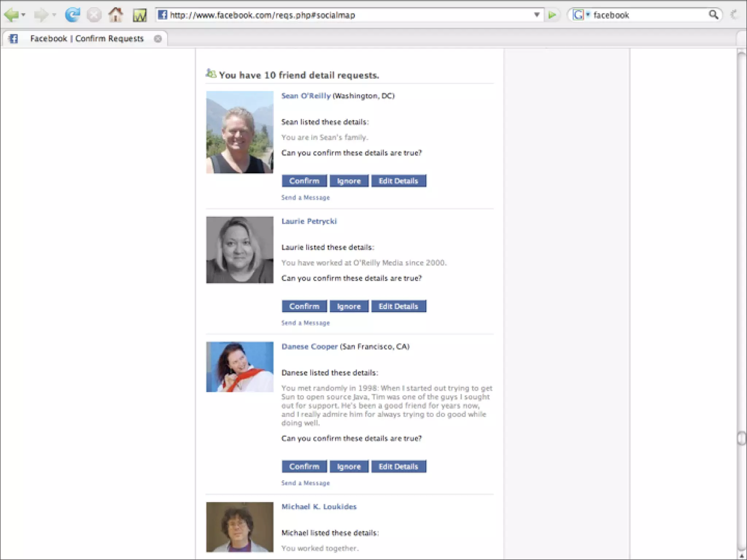Open the Google search engine selector

pos(581,15)
